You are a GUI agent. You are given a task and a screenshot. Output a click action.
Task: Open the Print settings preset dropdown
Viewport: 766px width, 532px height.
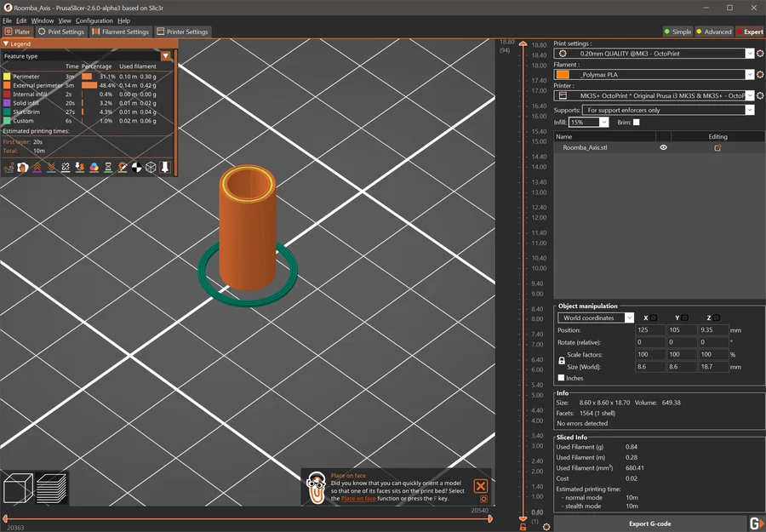750,54
